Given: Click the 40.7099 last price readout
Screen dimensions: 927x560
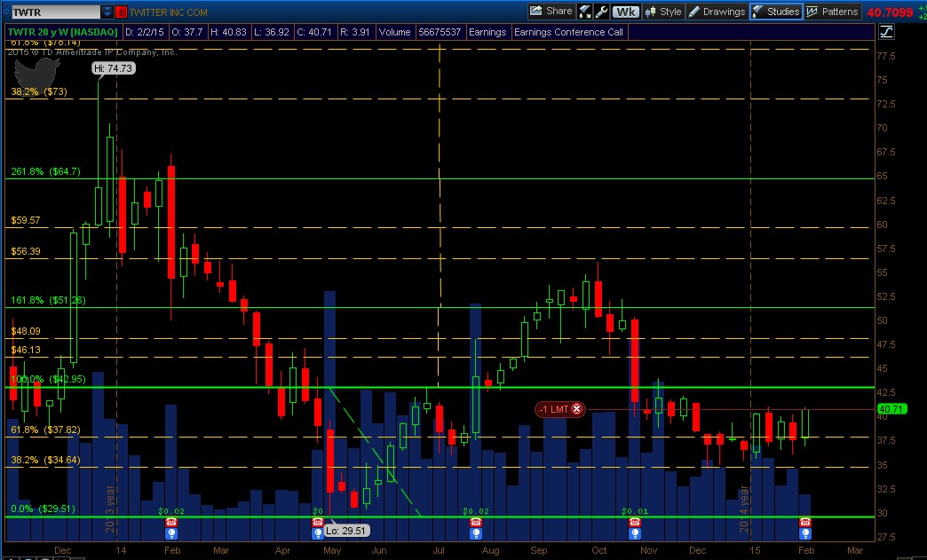Looking at the screenshot, I should (x=890, y=12).
